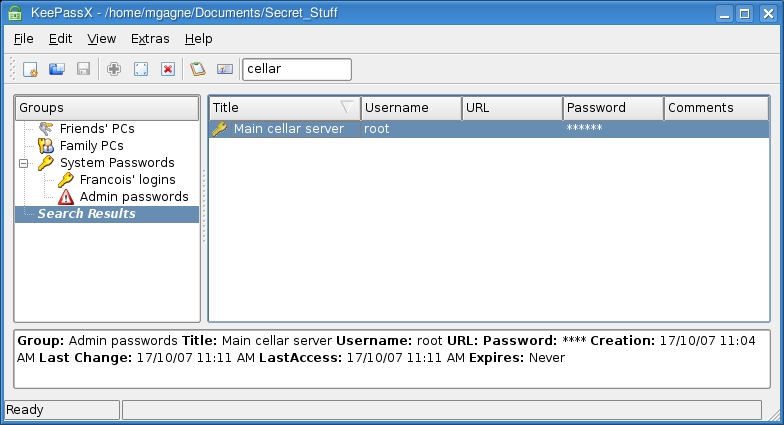Click the Open Database folder icon
Screen dimensions: 784x425
(57, 69)
